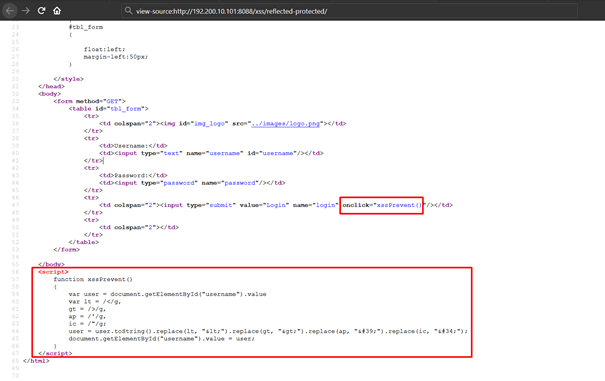Viewport: 605px width, 381px height.
Task: Click the 'var user = document.getElementById' line
Action: click(167, 294)
